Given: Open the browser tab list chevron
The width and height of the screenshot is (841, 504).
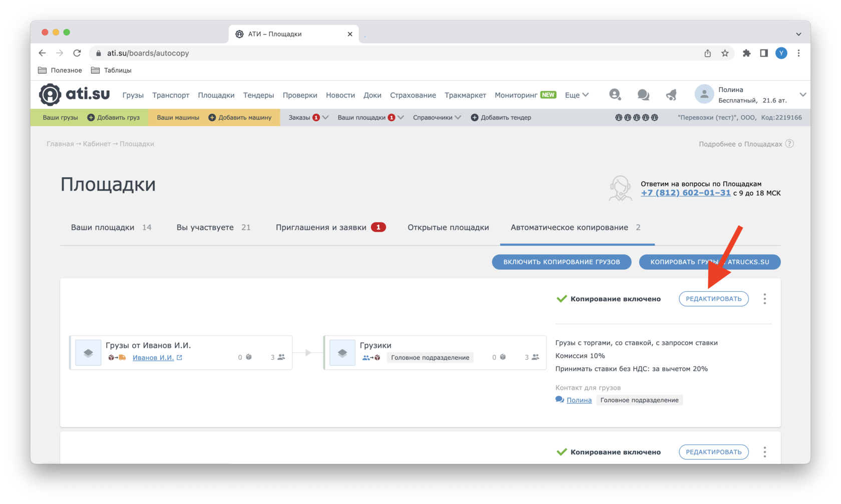Looking at the screenshot, I should (x=799, y=34).
